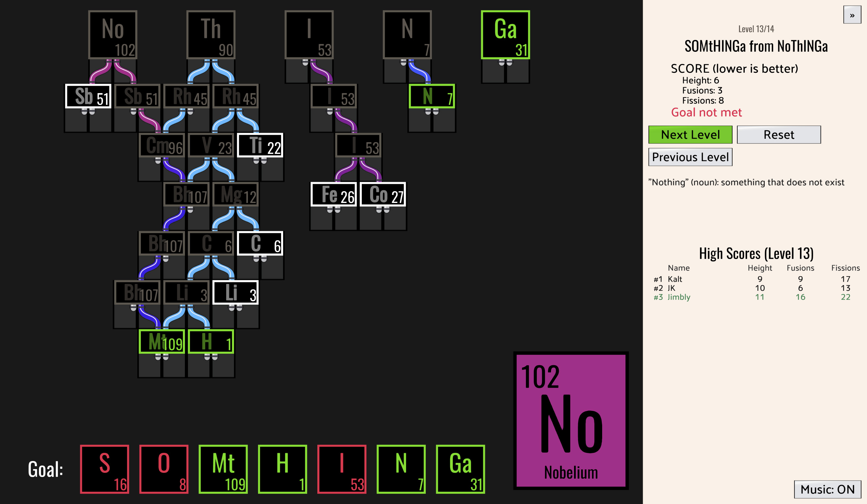Toggle the Music: ON button
This screenshot has height=504, width=867.
click(827, 489)
